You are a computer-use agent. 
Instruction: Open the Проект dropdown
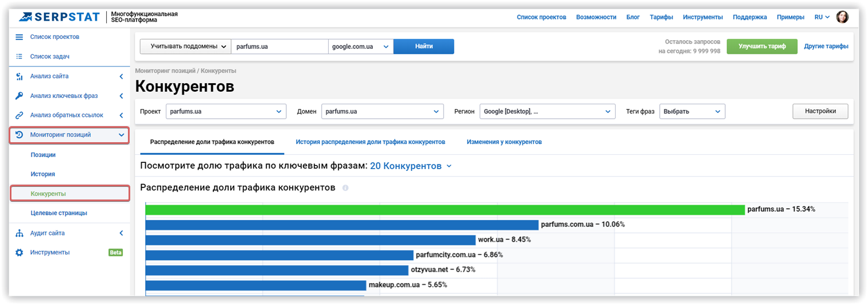pyautogui.click(x=226, y=111)
